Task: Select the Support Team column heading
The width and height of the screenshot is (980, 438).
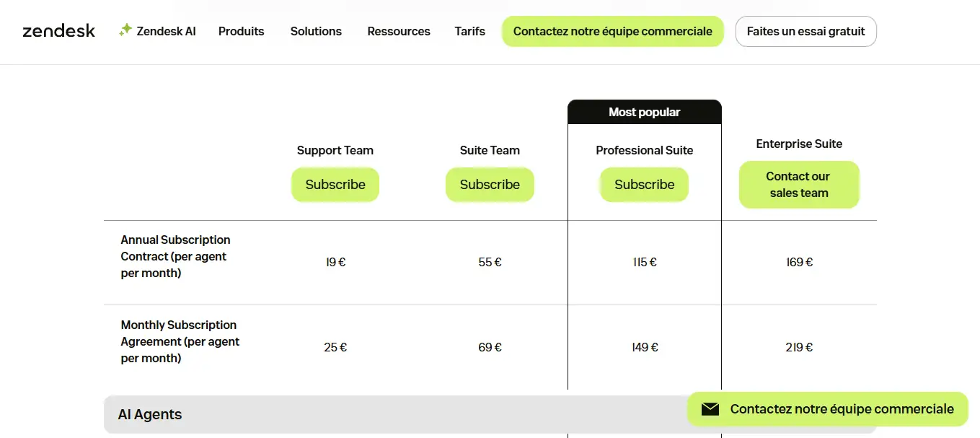Action: pyautogui.click(x=335, y=150)
